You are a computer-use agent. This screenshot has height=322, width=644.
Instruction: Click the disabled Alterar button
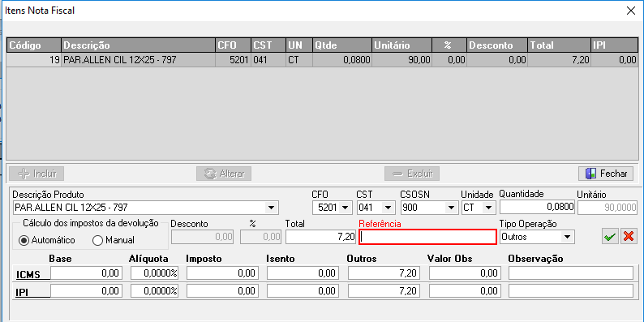coord(224,174)
